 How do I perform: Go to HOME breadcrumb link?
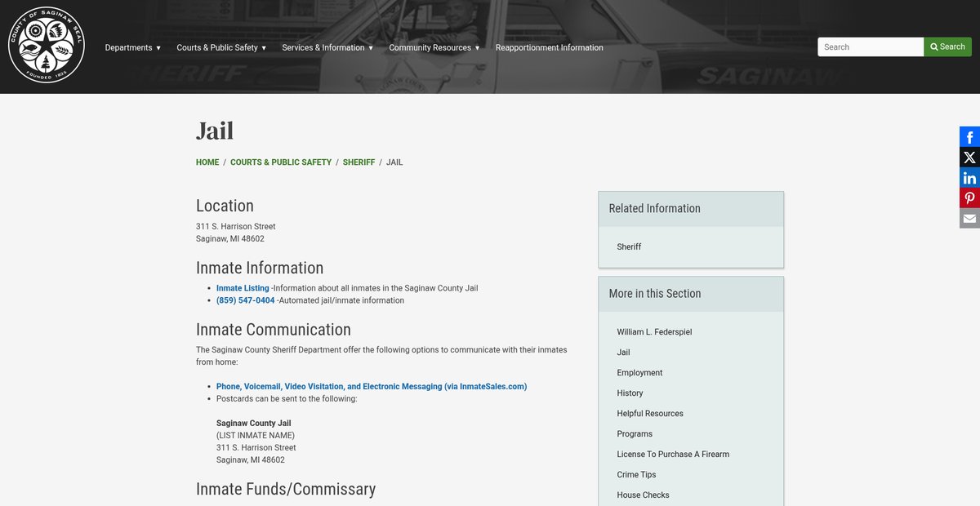click(x=207, y=162)
